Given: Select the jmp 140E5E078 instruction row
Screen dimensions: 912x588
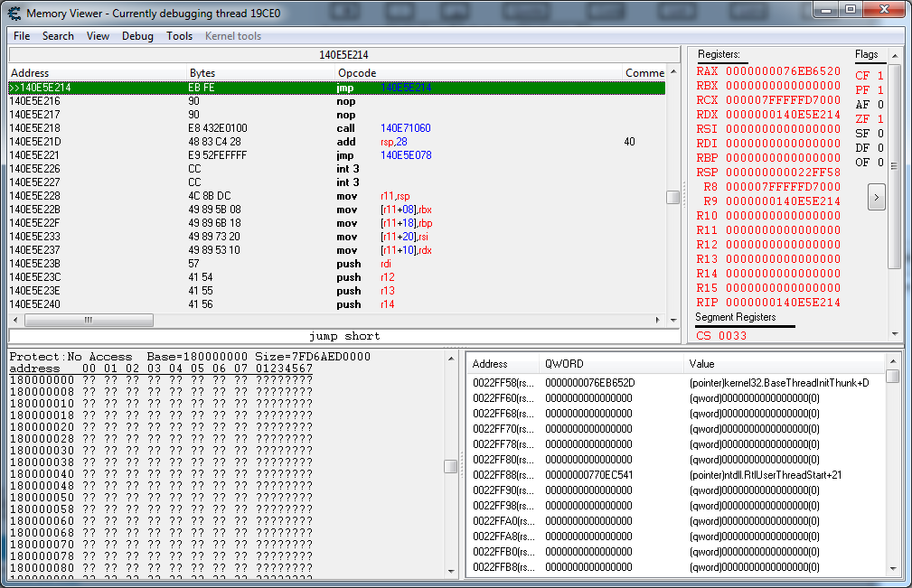Looking at the screenshot, I should 337,155.
